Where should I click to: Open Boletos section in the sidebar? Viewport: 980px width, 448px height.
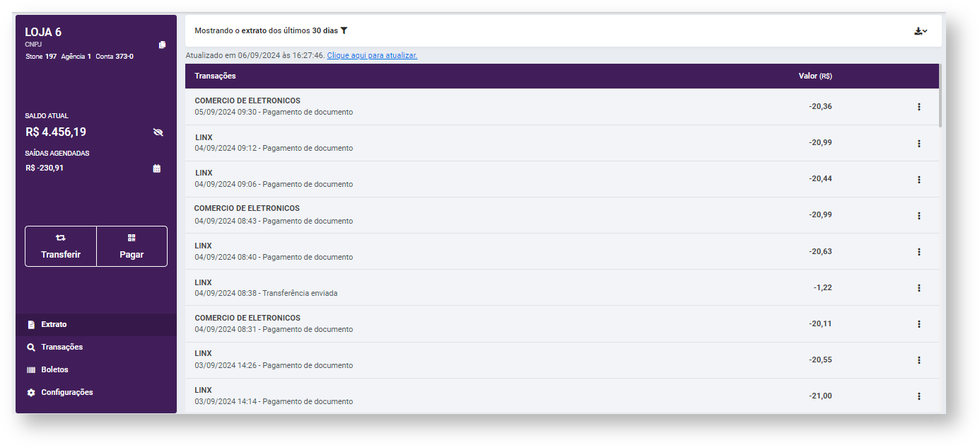coord(54,370)
